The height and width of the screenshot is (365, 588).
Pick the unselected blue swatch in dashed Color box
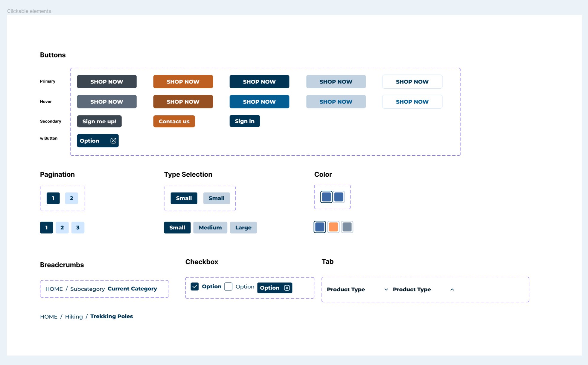pos(339,197)
